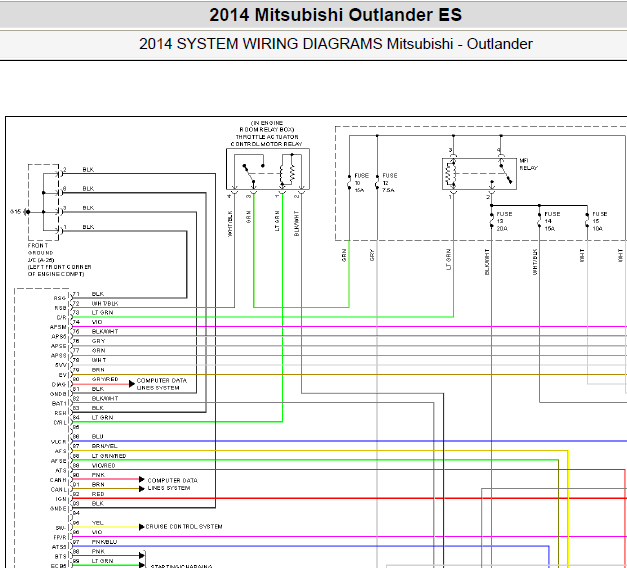Select the 'AFSM' terminal label

(x=58, y=327)
